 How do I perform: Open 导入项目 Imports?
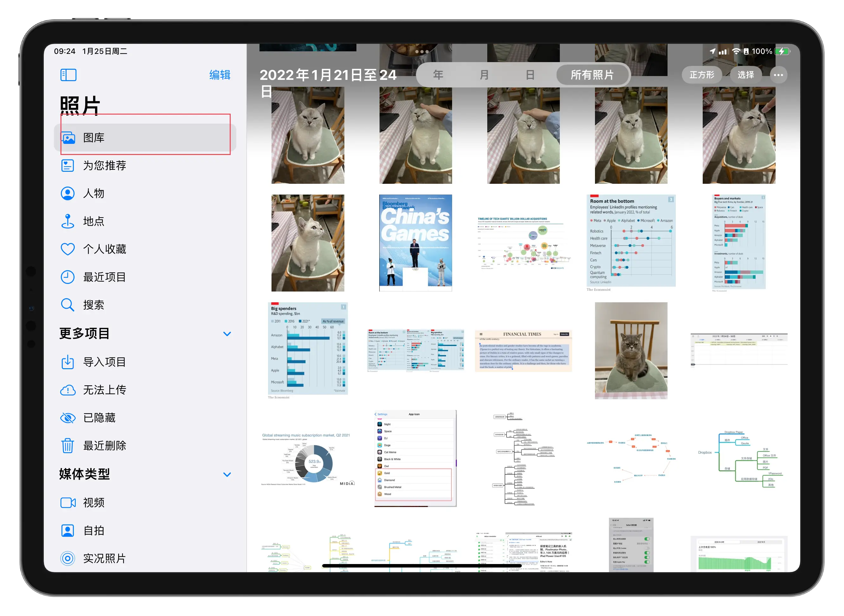[x=145, y=362]
